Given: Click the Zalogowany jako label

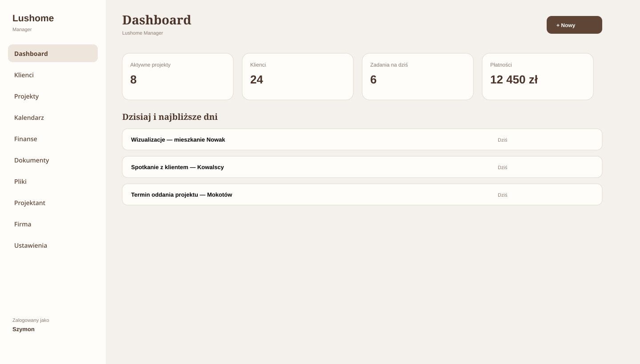Looking at the screenshot, I should (31, 320).
